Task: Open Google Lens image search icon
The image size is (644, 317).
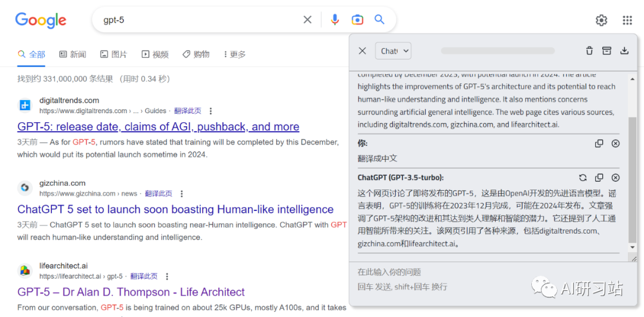Action: click(357, 20)
